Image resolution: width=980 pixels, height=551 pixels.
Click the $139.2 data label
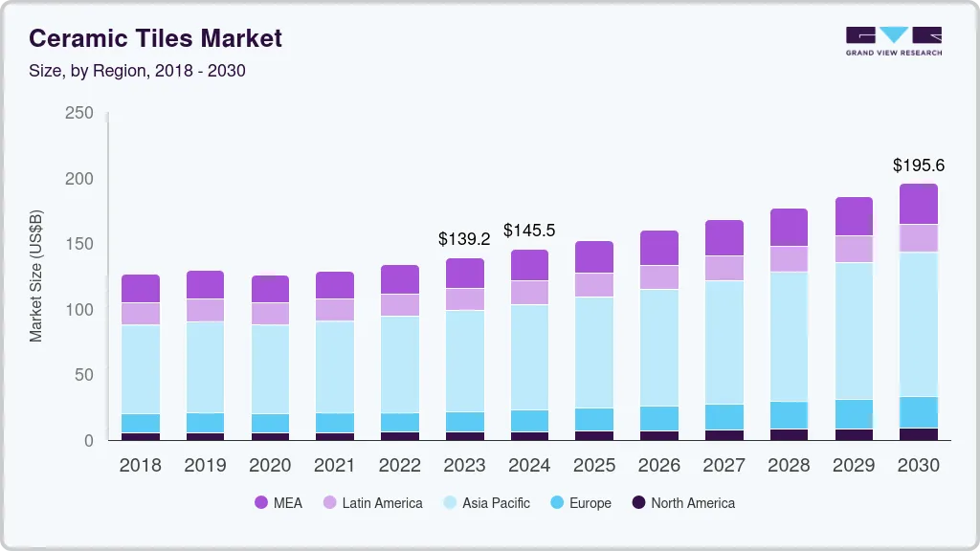click(x=464, y=238)
